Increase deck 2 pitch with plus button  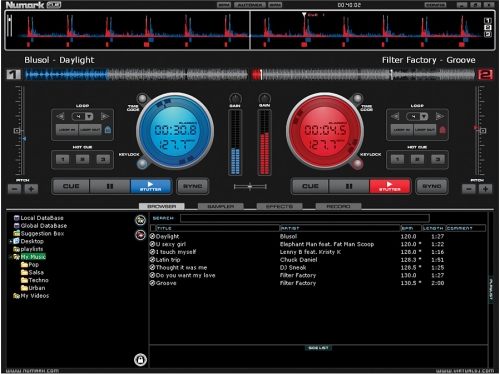coord(485,189)
